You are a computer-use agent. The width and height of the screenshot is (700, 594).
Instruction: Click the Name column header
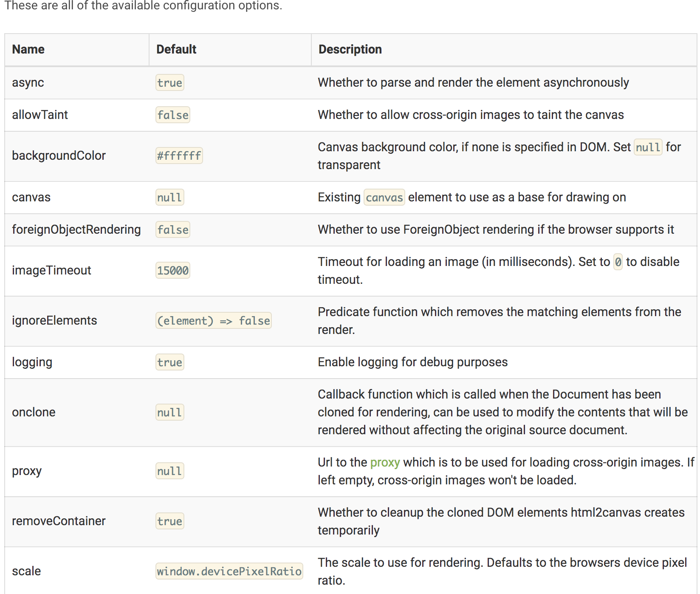[28, 49]
